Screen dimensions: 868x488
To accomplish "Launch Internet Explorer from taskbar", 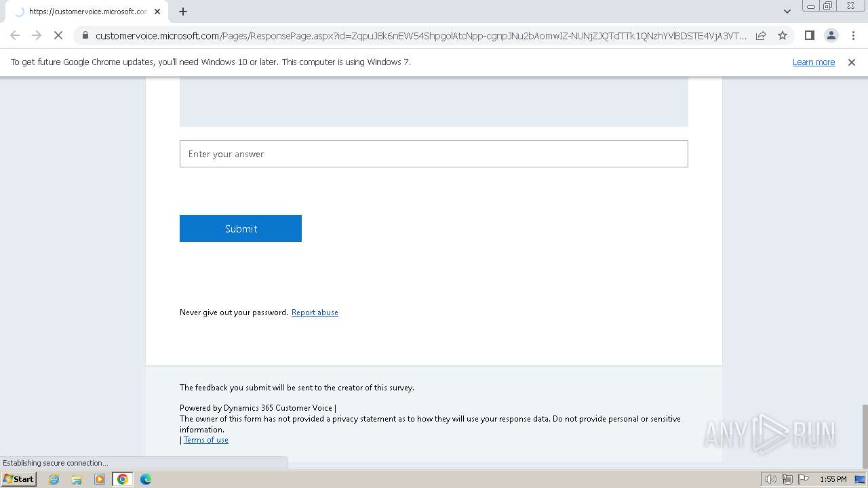I will tap(54, 479).
